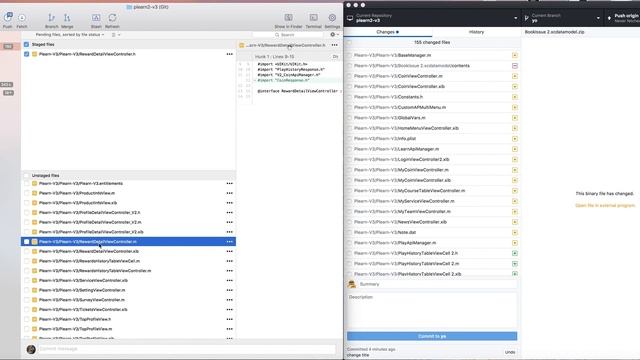
Task: Open Current Repository dropdown in GitHub Desktop
Action: click(x=432, y=18)
